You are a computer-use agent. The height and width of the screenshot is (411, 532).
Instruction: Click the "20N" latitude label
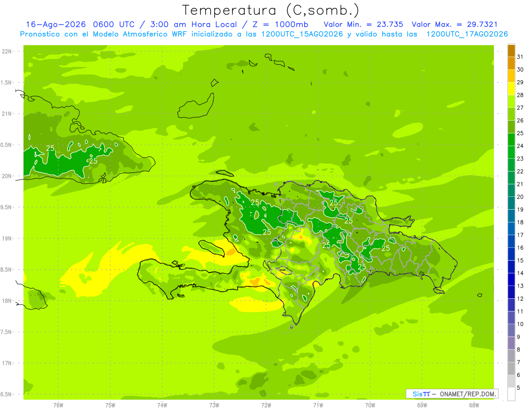[x=7, y=176]
